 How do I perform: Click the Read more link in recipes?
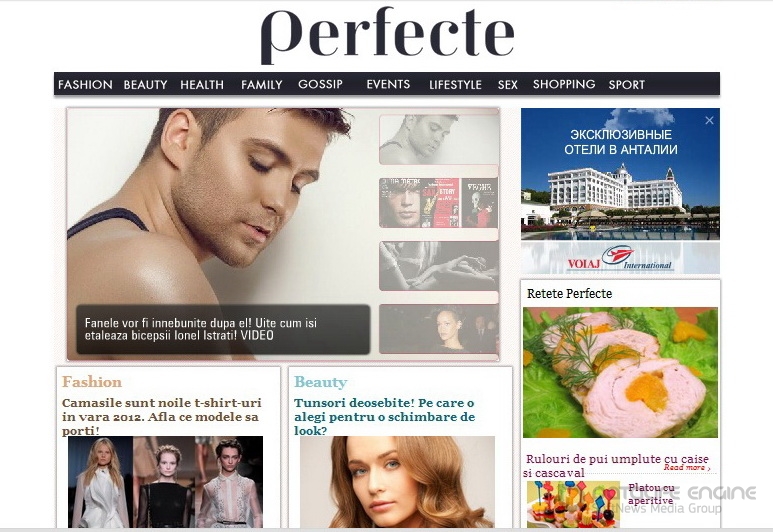(x=687, y=467)
